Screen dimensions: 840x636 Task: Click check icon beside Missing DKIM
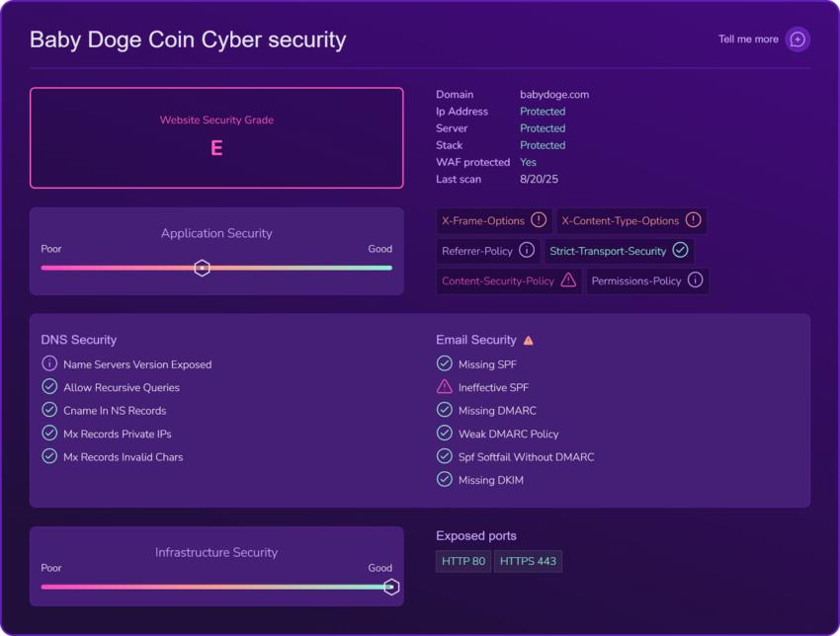click(x=444, y=479)
